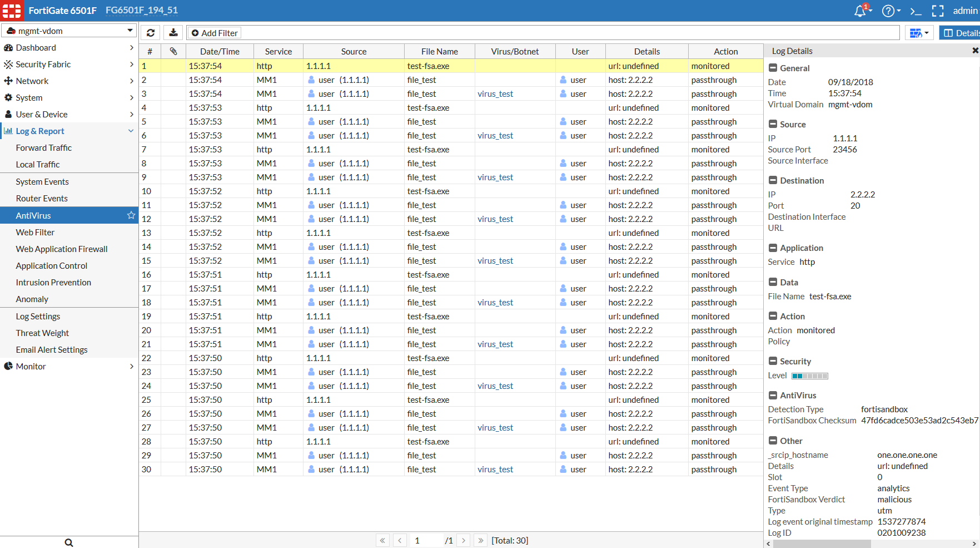Expand the System menu
The image size is (980, 548).
click(69, 98)
